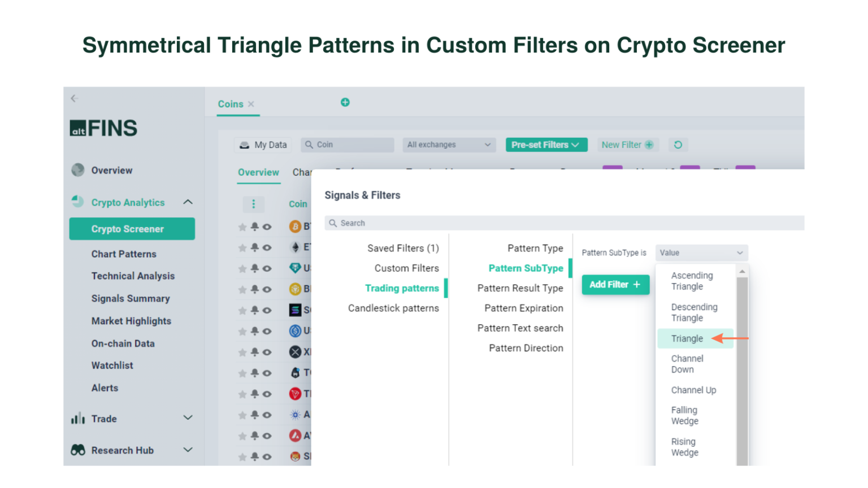868x488 pixels.
Task: Choose Ascending Triangle from the list
Action: coord(692,281)
